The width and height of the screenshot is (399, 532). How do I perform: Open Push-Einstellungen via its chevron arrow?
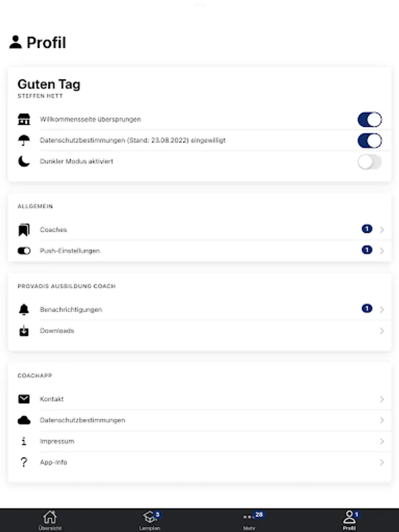pos(382,251)
